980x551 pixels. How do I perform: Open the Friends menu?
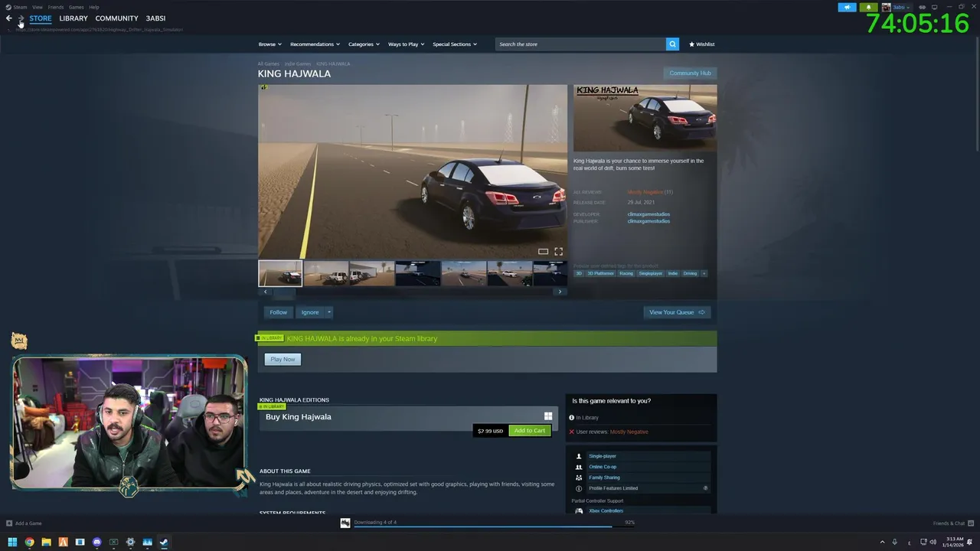pyautogui.click(x=56, y=7)
